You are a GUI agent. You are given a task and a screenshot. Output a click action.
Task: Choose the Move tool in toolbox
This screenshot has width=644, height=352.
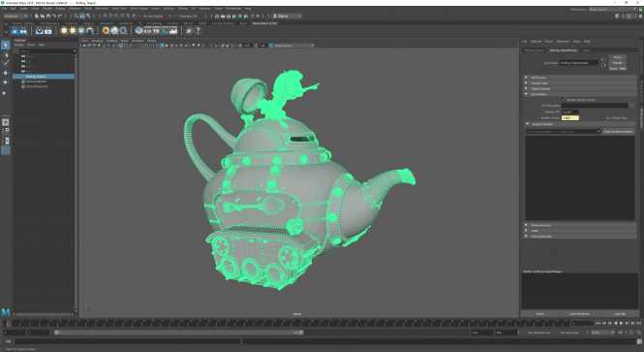6,73
